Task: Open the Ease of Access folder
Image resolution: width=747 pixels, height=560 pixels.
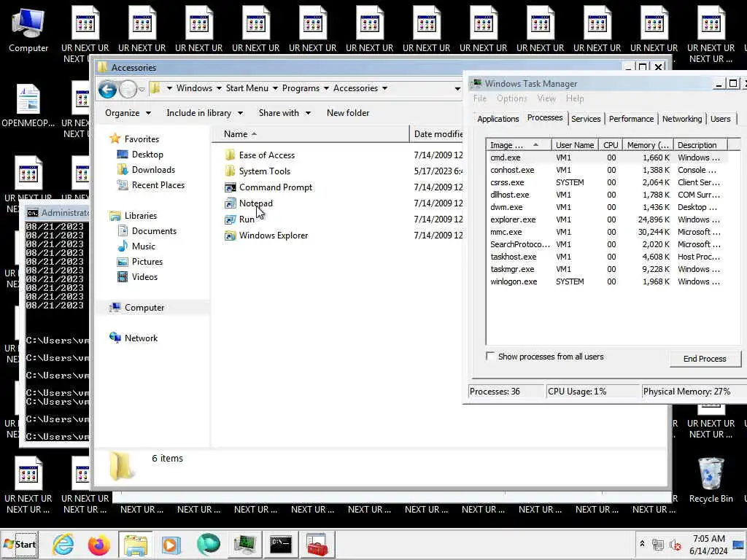Action: pos(260,155)
